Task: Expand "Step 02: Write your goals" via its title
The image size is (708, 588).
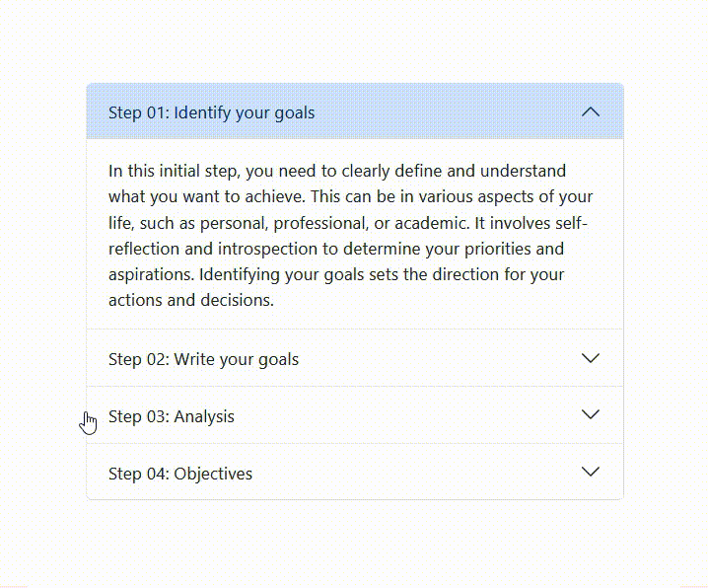Action: click(203, 359)
